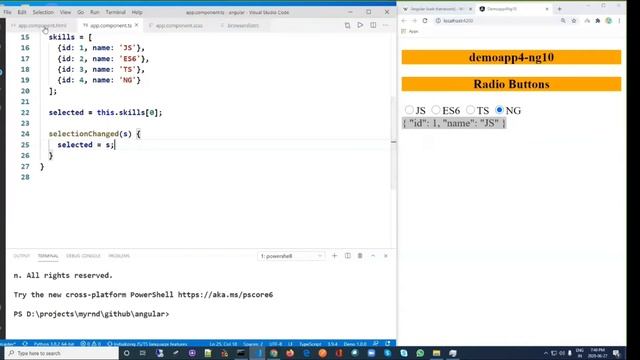Screen dimensions: 640x360
Task: Click the Spaces: 2 indentation setting
Action: coord(253,344)
